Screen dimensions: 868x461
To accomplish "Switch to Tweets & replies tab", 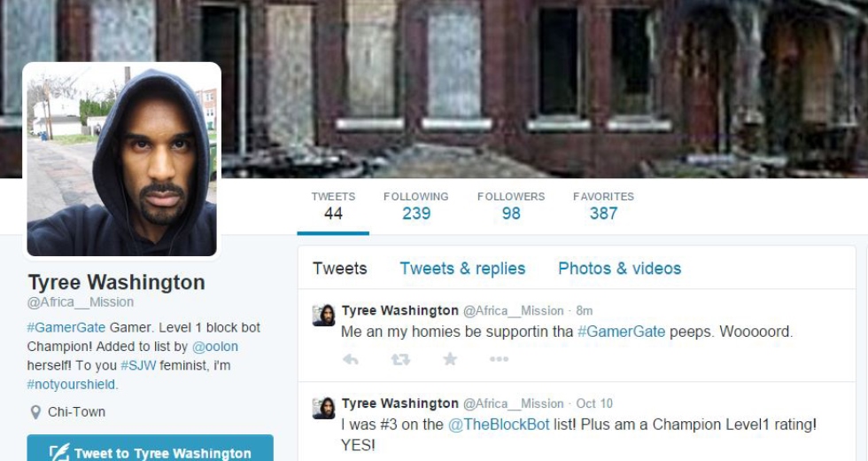I will pyautogui.click(x=462, y=268).
